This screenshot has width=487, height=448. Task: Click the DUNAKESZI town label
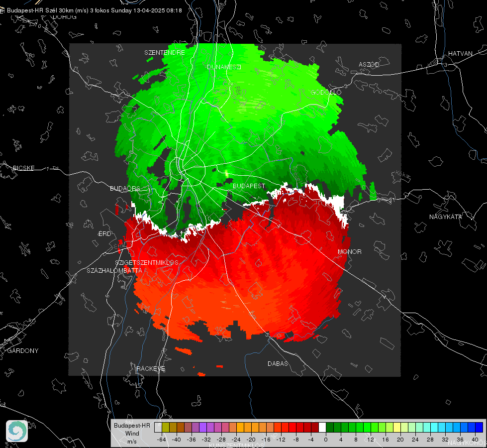(224, 67)
